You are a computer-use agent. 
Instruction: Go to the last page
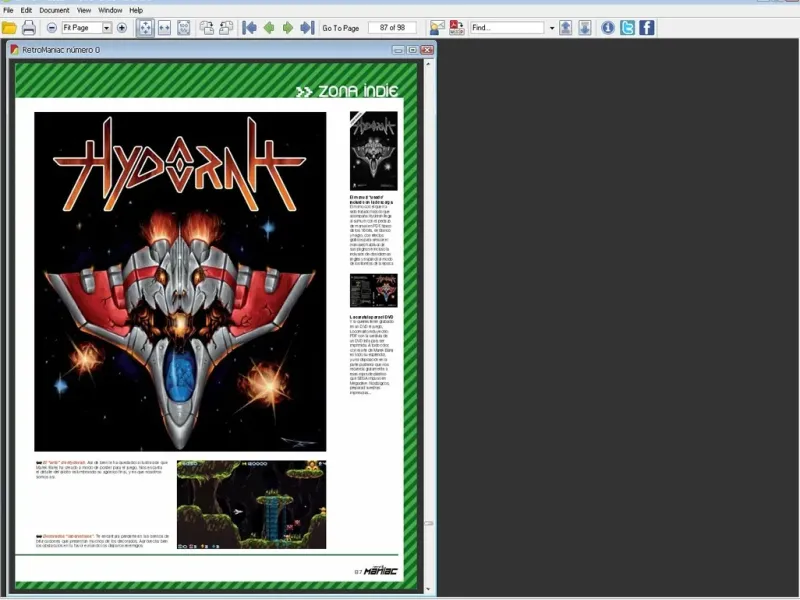[307, 28]
